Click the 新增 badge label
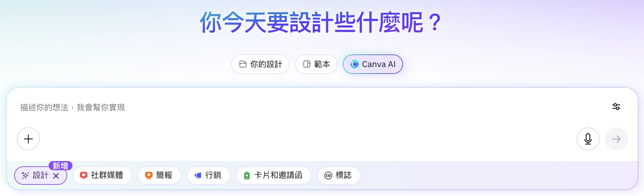 [x=61, y=165]
